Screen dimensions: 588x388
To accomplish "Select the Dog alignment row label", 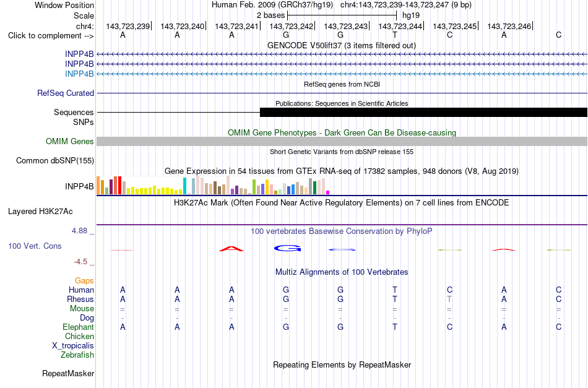I will pos(87,318).
